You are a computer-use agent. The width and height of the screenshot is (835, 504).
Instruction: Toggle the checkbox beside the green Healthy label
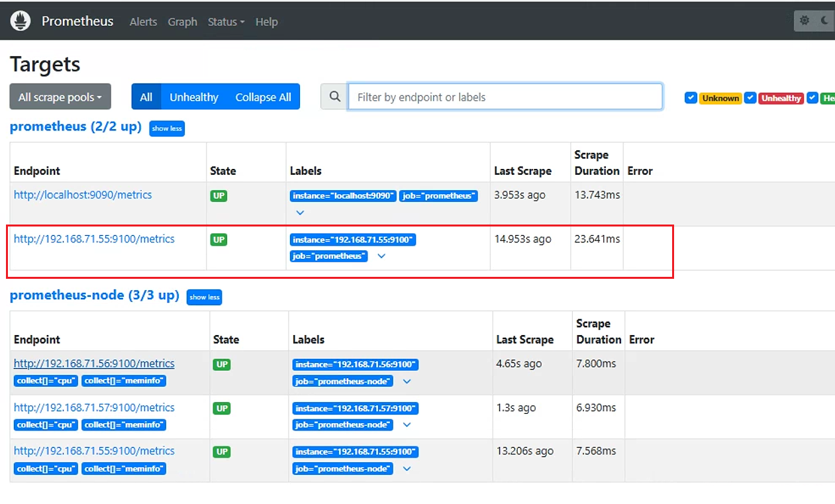pyautogui.click(x=812, y=98)
